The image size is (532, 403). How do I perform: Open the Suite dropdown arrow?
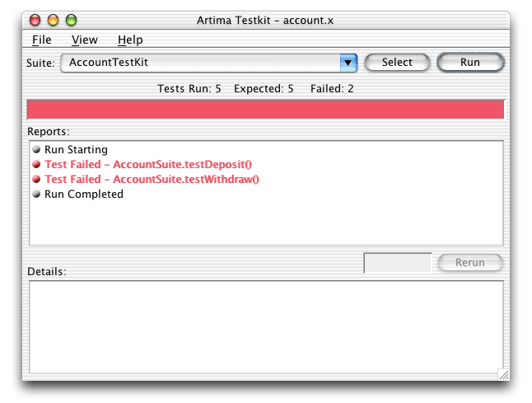pyautogui.click(x=348, y=63)
